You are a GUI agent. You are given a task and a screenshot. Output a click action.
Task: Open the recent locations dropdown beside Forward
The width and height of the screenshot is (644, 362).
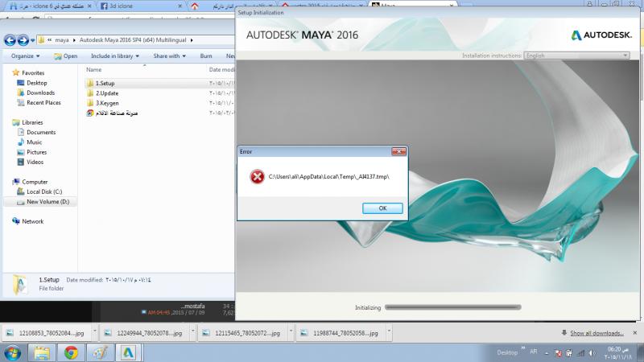tap(32, 40)
